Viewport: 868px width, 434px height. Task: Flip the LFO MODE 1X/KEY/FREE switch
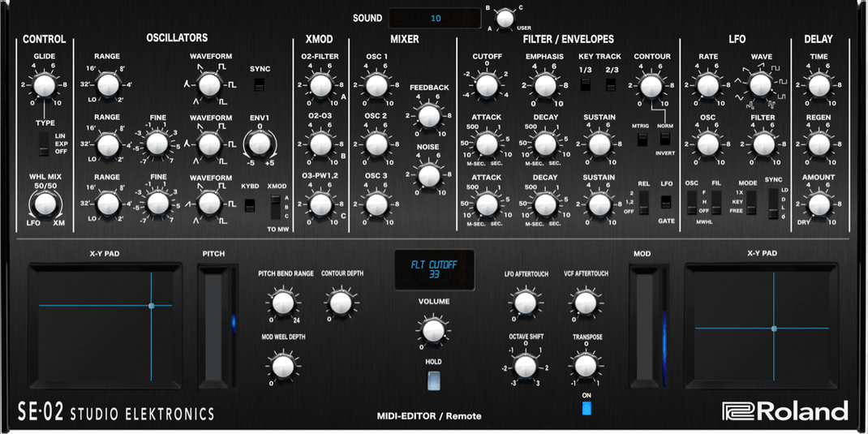[x=750, y=203]
